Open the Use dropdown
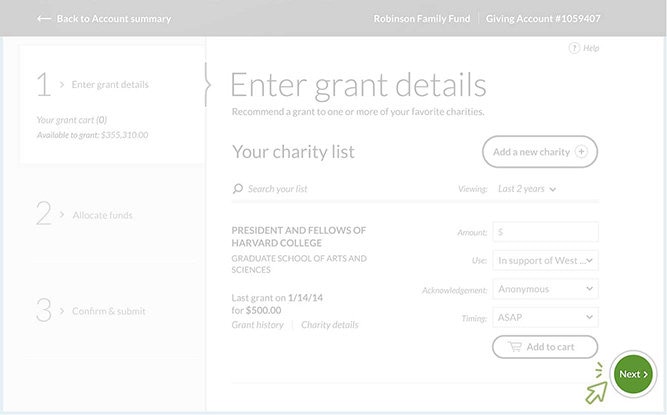667x415 pixels. (x=545, y=261)
